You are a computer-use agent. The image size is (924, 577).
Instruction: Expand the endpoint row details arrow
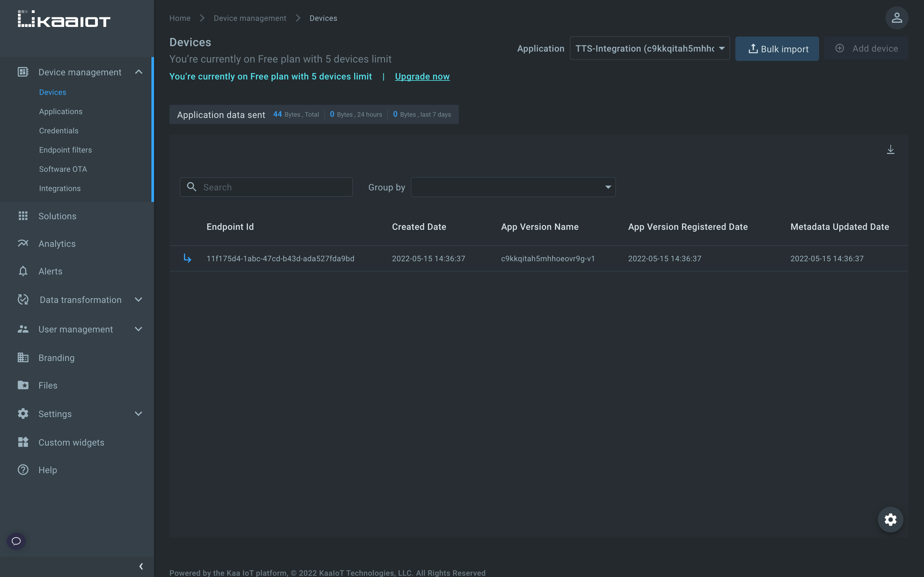click(x=187, y=258)
